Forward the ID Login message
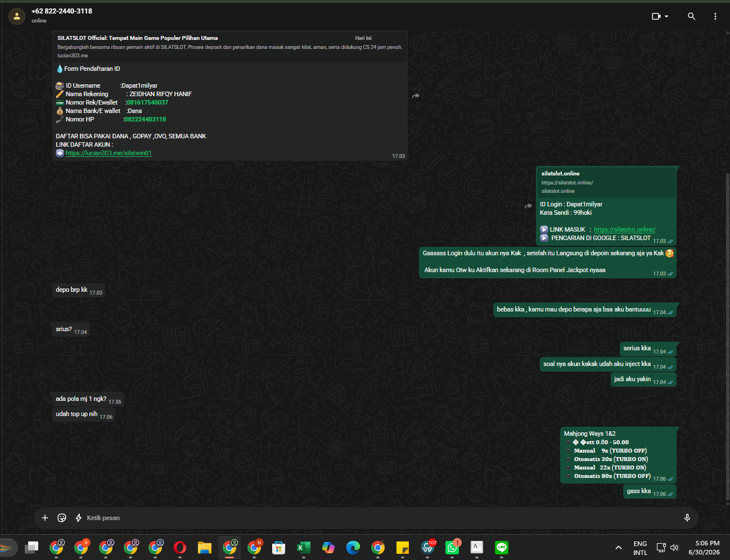This screenshot has height=560, width=730. coord(528,206)
